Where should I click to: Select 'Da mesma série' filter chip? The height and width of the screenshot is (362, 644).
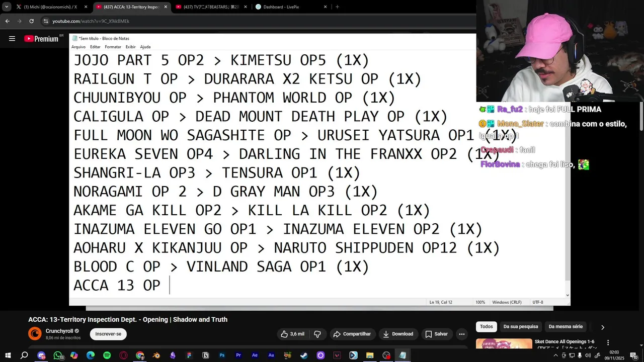click(566, 327)
